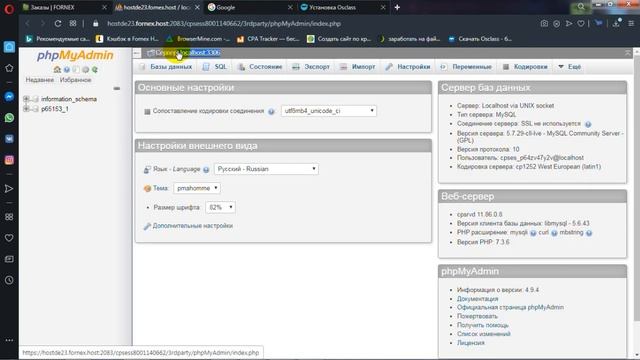Switch to Заказы FORNEX browser tab

click(64, 7)
